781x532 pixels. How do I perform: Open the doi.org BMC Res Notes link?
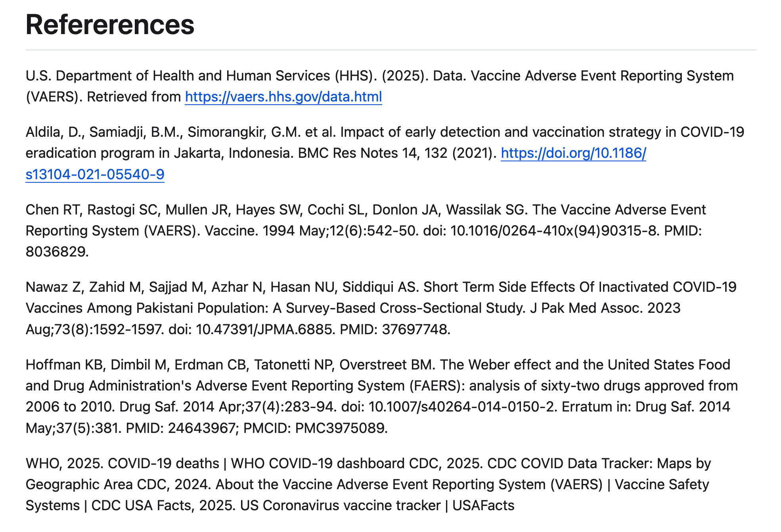(x=573, y=153)
